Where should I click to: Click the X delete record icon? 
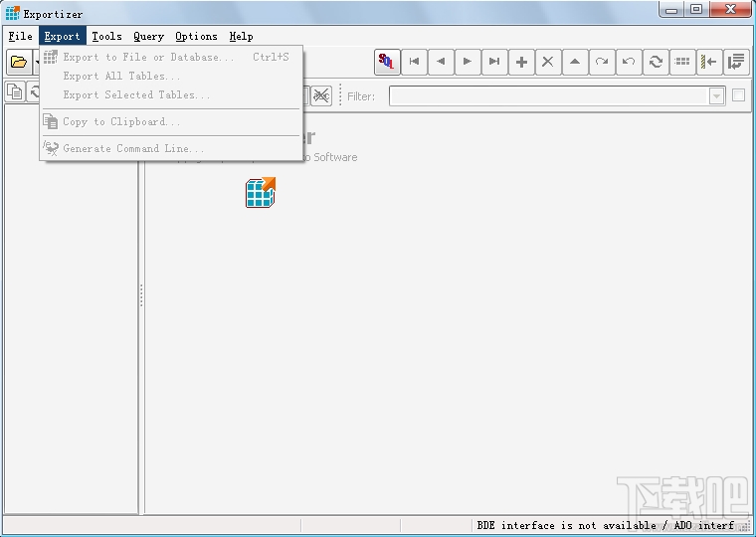[548, 62]
